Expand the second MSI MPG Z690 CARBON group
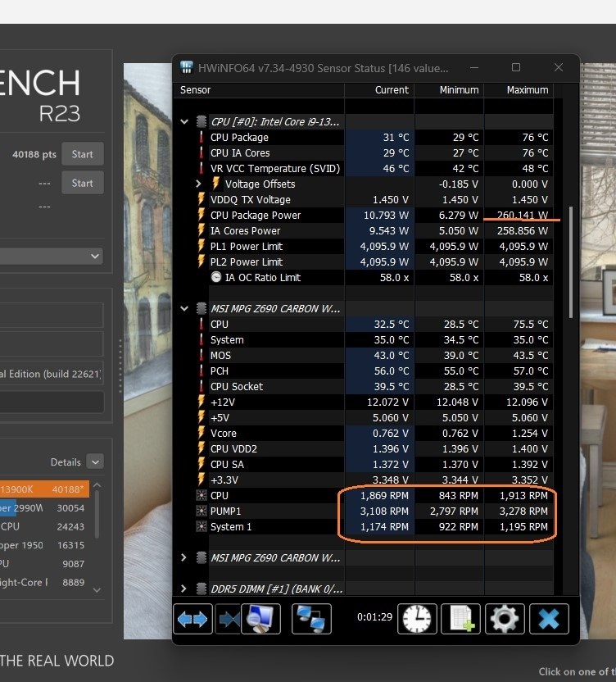 click(x=183, y=557)
